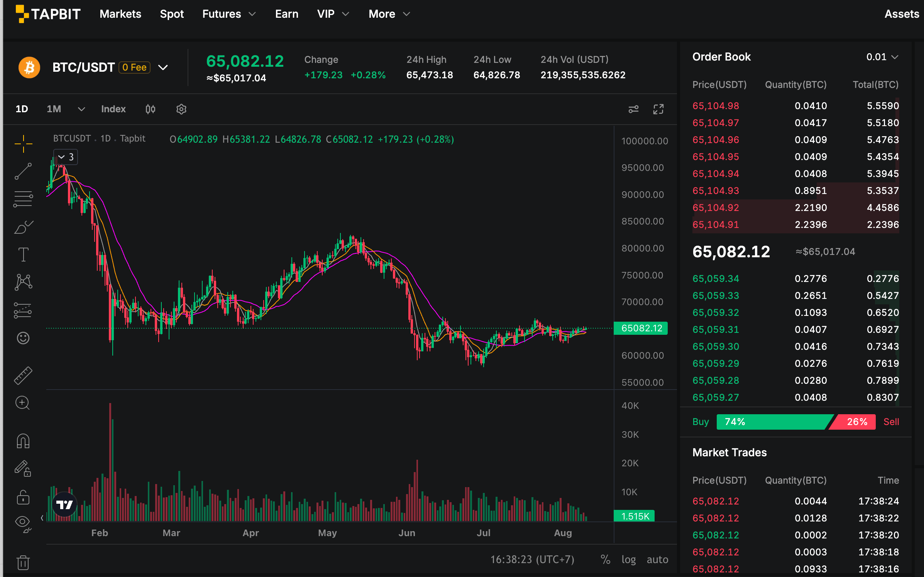Select the forecasting and measurement tool
The image size is (924, 577).
[x=23, y=310]
